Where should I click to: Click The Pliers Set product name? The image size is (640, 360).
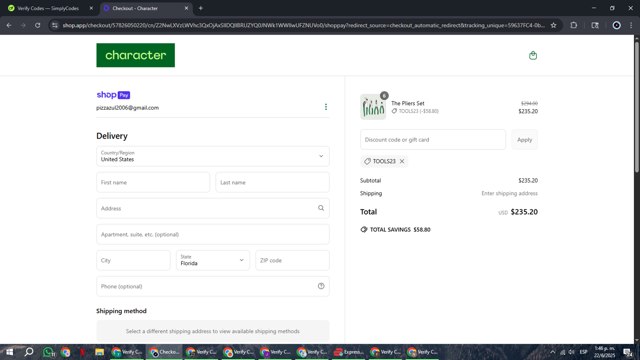(x=408, y=103)
